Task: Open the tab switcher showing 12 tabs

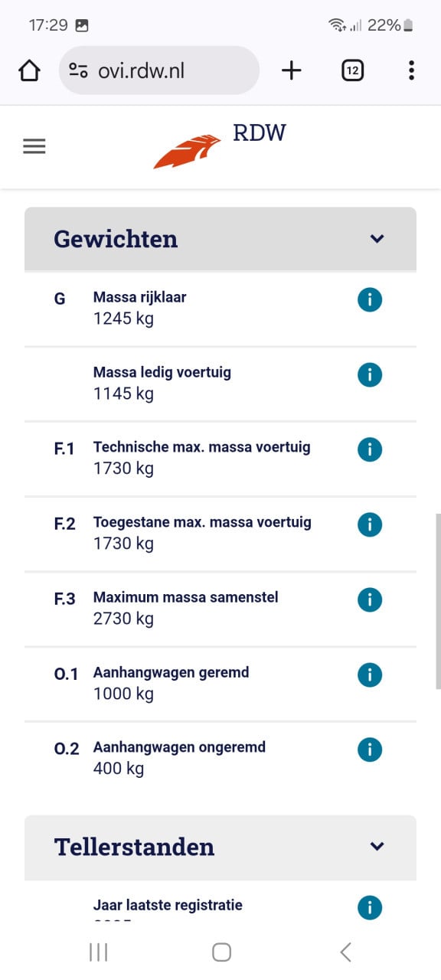Action: coord(352,71)
